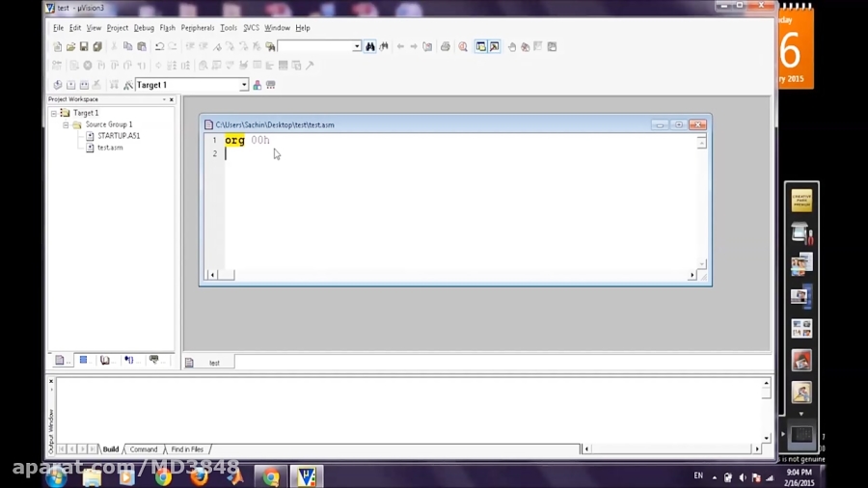Open the Edit menu
This screenshot has height=488, width=868.
[x=75, y=28]
